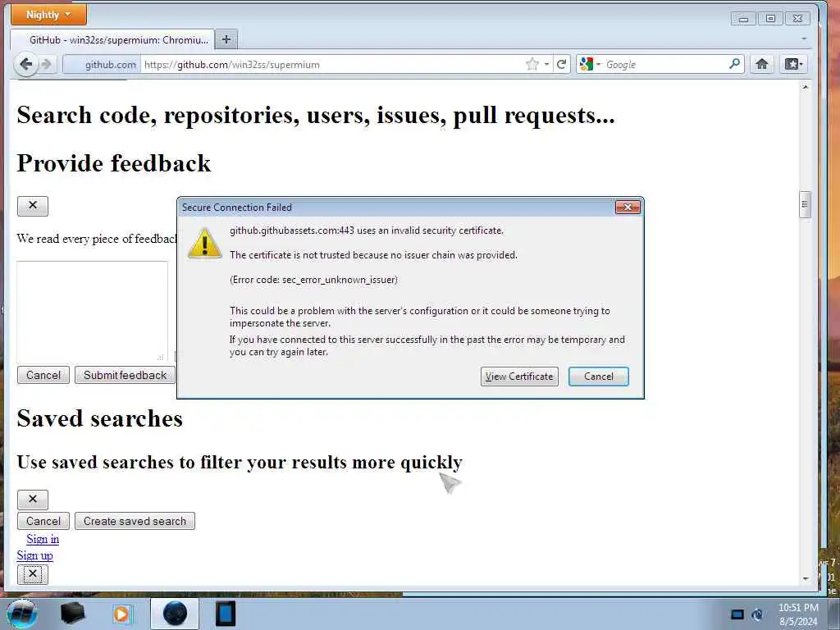Click the github.com site identity box
The width and height of the screenshot is (840, 630).
[x=102, y=64]
